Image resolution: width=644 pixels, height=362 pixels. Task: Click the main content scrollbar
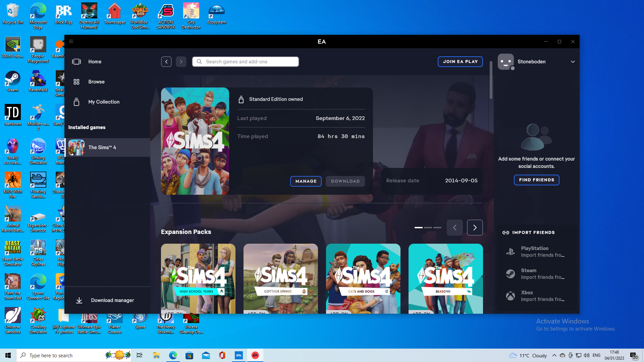491,80
